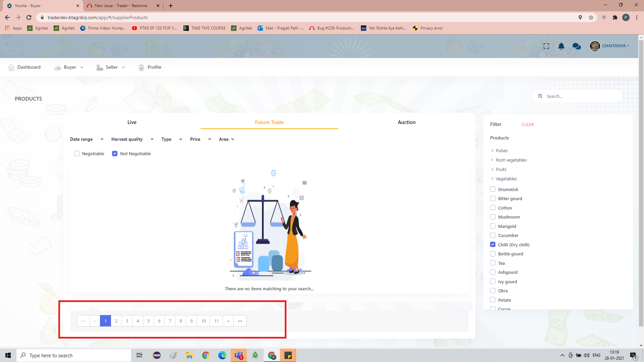The width and height of the screenshot is (644, 362).
Task: Toggle fullscreen mode icon in header
Action: pyautogui.click(x=546, y=46)
